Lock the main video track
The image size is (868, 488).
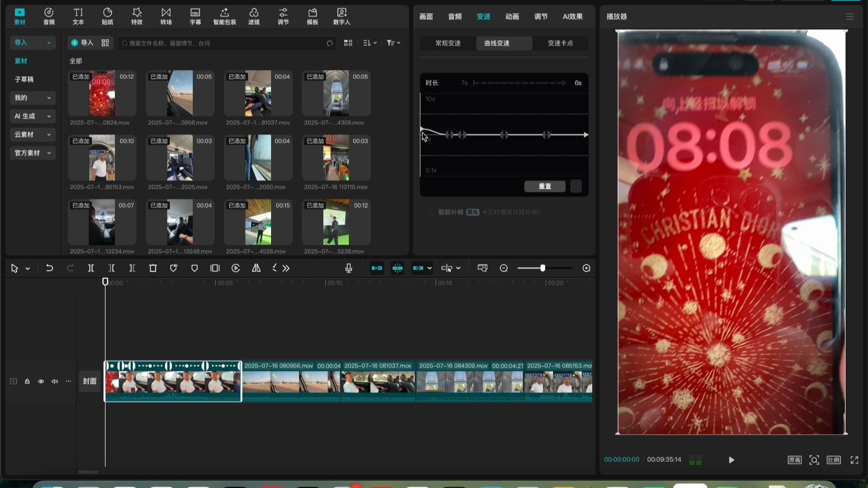[27, 381]
